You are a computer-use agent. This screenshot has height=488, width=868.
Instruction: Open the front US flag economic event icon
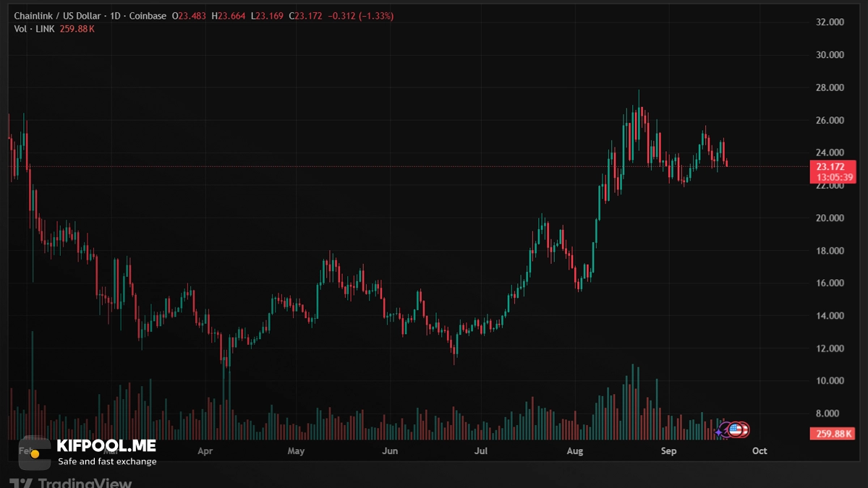[x=736, y=430]
